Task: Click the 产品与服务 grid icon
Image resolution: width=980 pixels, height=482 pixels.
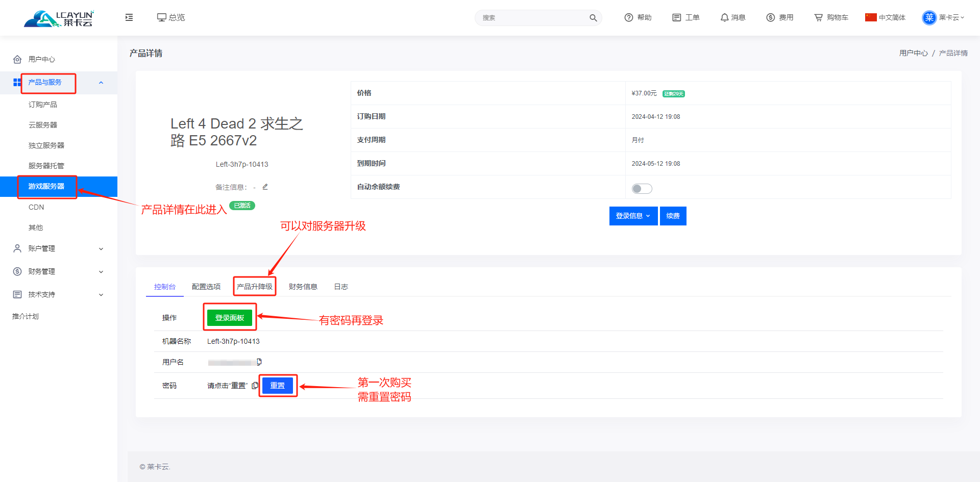Action: [x=17, y=82]
